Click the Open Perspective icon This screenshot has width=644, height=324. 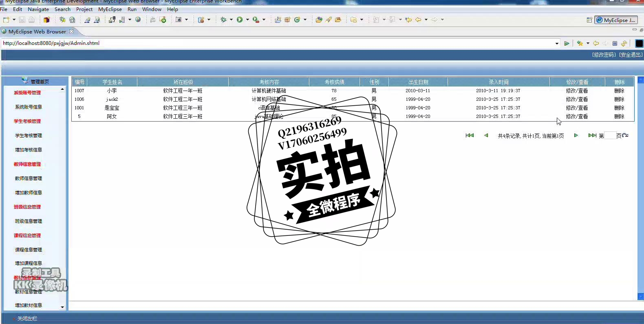(x=589, y=20)
